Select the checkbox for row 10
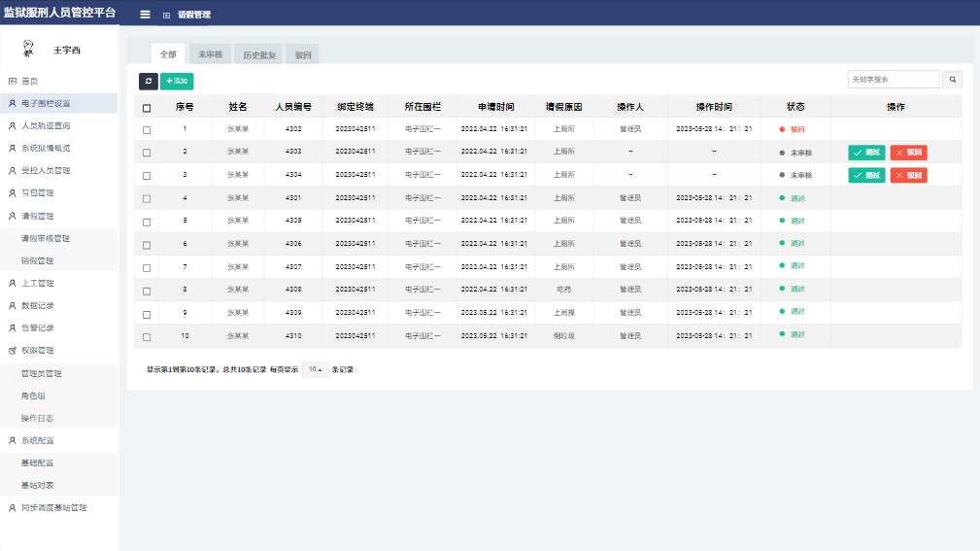 (147, 336)
